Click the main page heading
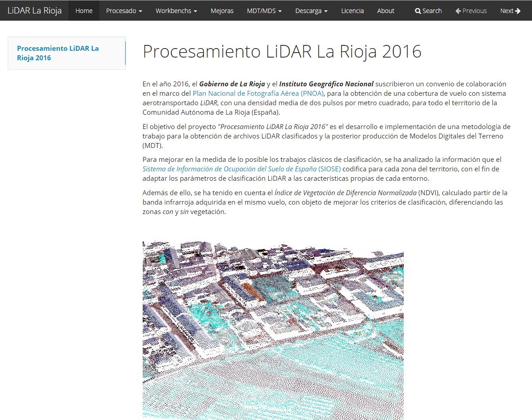The image size is (532, 420). coord(282,52)
